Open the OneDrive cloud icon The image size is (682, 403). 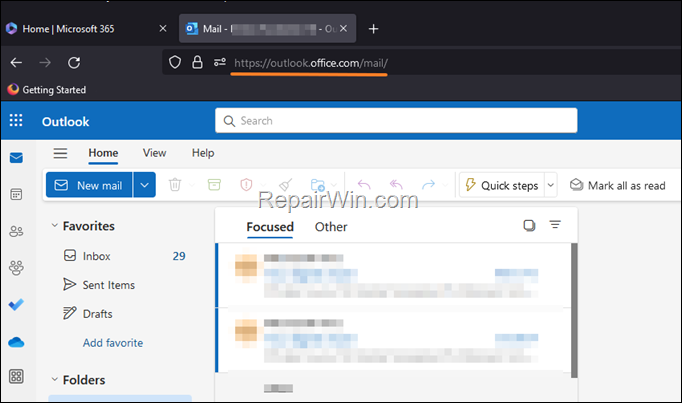pyautogui.click(x=16, y=342)
